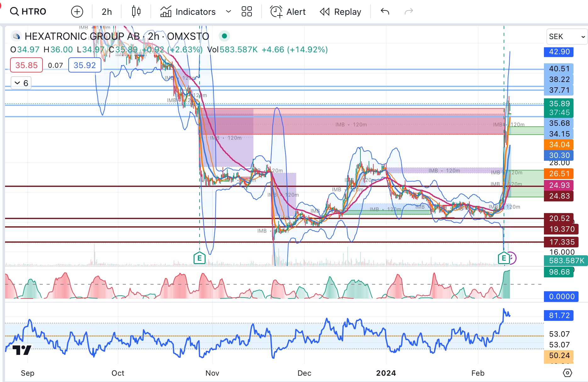This screenshot has width=588, height=382.
Task: Click the 2024 label on time axis
Action: [386, 373]
